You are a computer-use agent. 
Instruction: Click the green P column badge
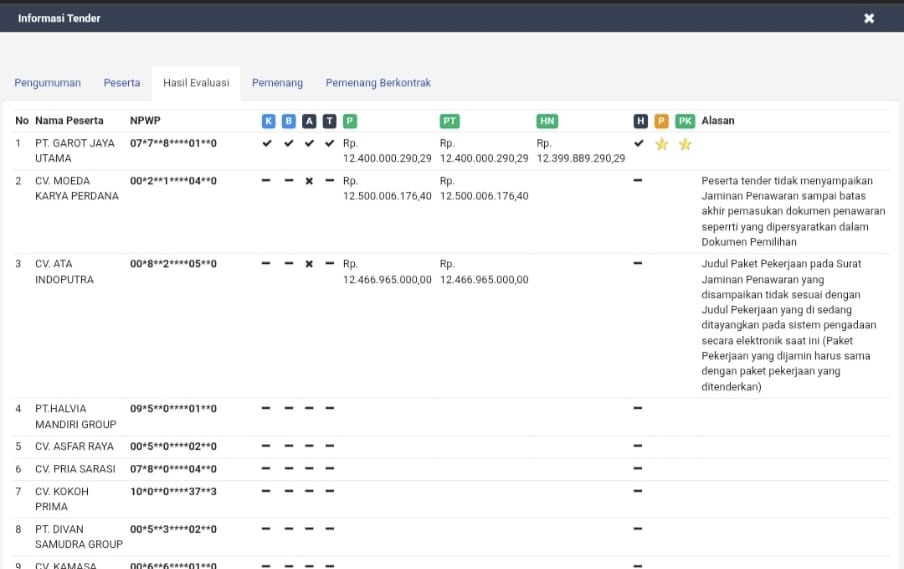click(350, 121)
